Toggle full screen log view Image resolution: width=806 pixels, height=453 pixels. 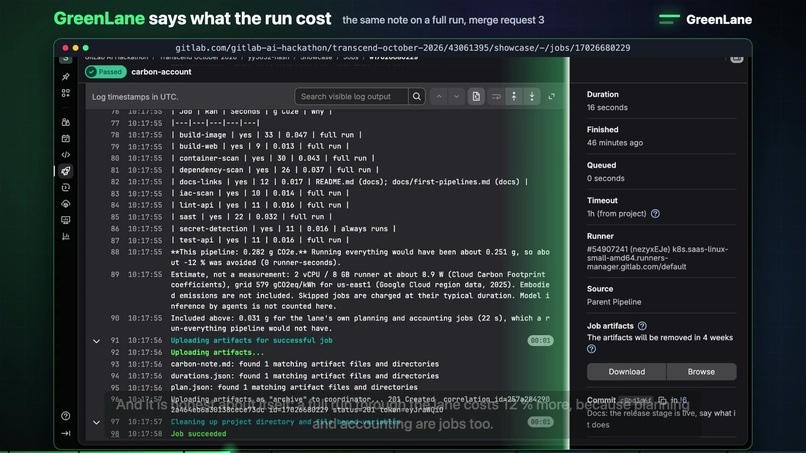coord(552,97)
